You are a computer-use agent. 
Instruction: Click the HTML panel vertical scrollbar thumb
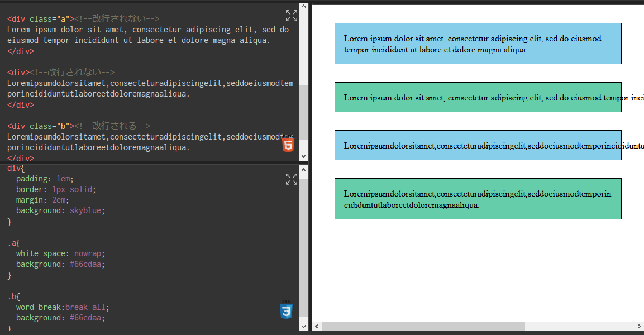pyautogui.click(x=303, y=112)
